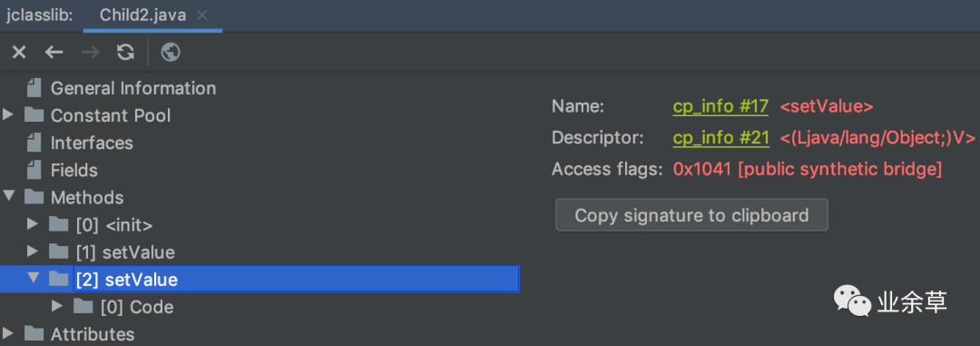Collapse the Methods tree node
This screenshot has height=346, width=980.
(8, 196)
